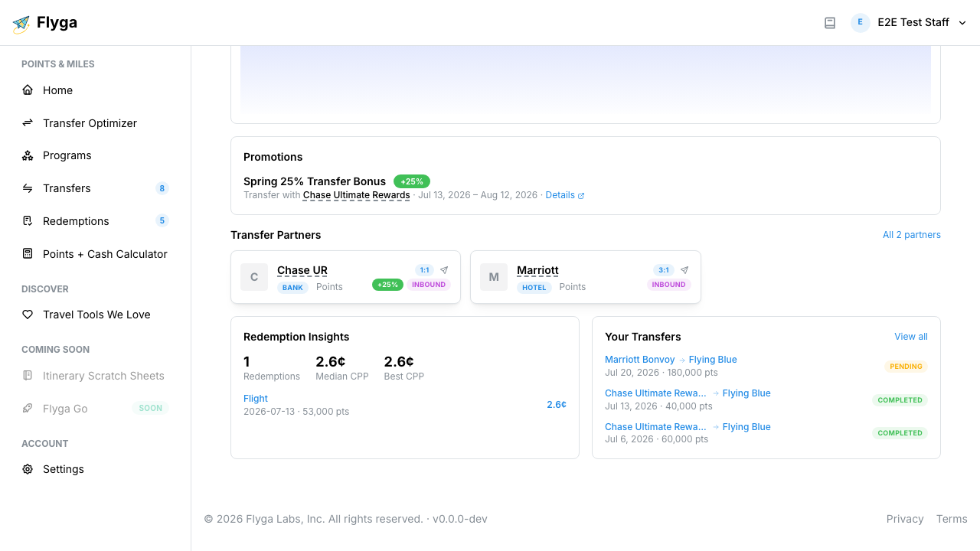The image size is (980, 551).
Task: Click the send icon on Marriott card
Action: [x=684, y=270]
